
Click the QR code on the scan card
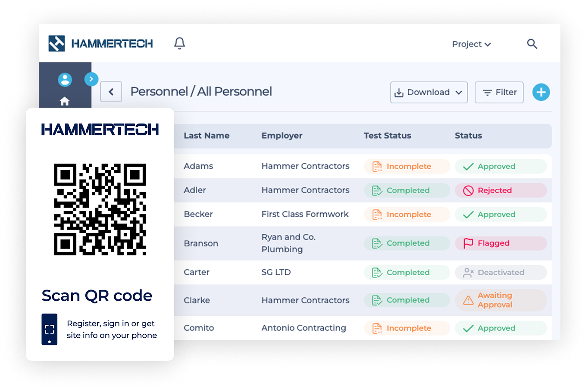(x=100, y=210)
